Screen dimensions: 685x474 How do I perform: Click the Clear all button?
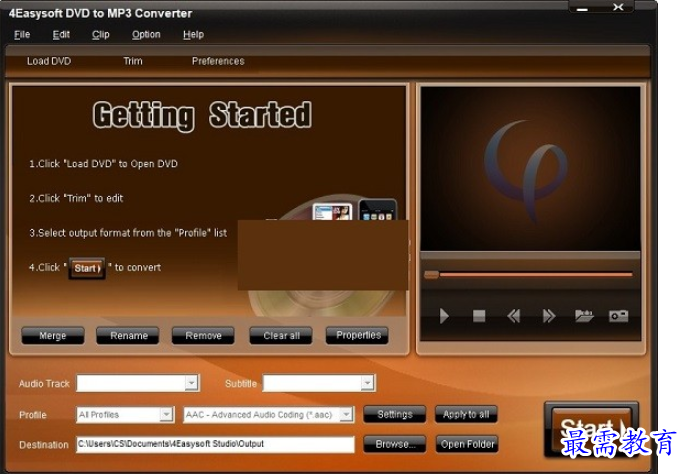pos(281,336)
